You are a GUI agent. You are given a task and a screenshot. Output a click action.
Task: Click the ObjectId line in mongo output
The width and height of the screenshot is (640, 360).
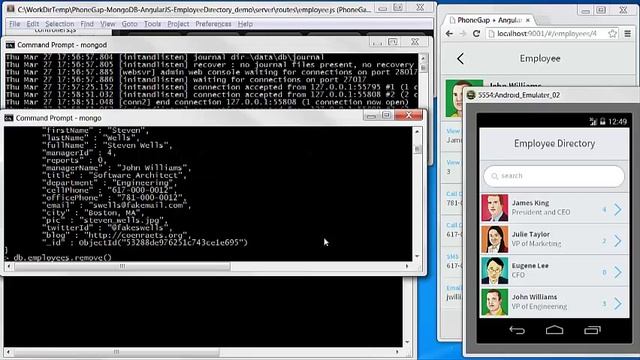click(144, 242)
